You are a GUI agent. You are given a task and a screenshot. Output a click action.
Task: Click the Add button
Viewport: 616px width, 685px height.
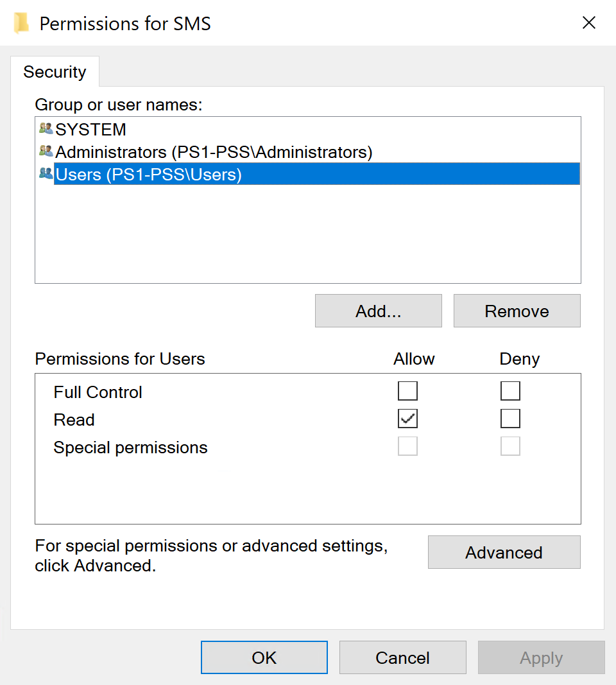tap(378, 311)
